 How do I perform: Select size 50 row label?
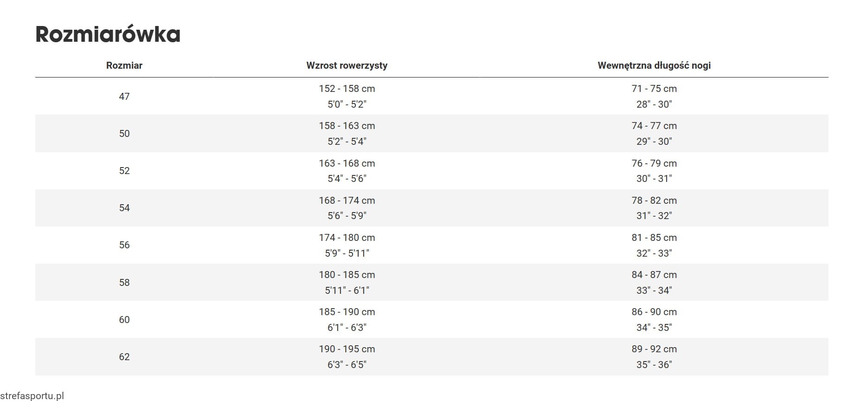(x=124, y=134)
